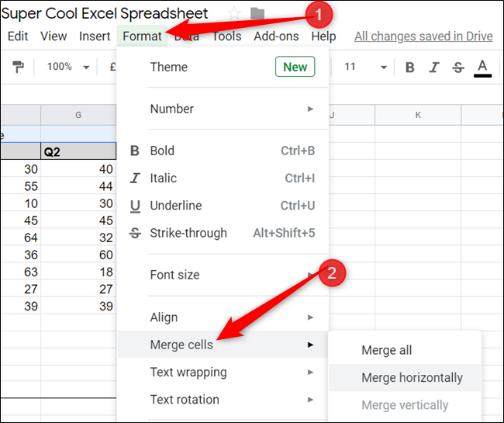The height and width of the screenshot is (423, 504).
Task: Choose Theme in the Format menu
Action: tap(223, 67)
